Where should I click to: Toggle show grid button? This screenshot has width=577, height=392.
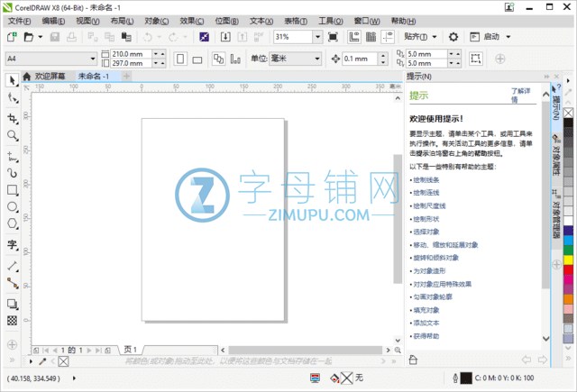[371, 37]
